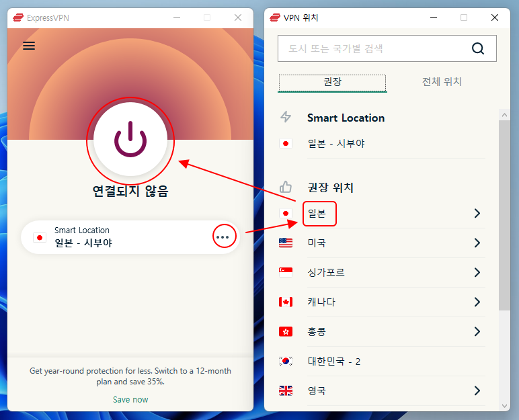Click the South Korea flag icon
The height and width of the screenshot is (420, 519).
286,361
